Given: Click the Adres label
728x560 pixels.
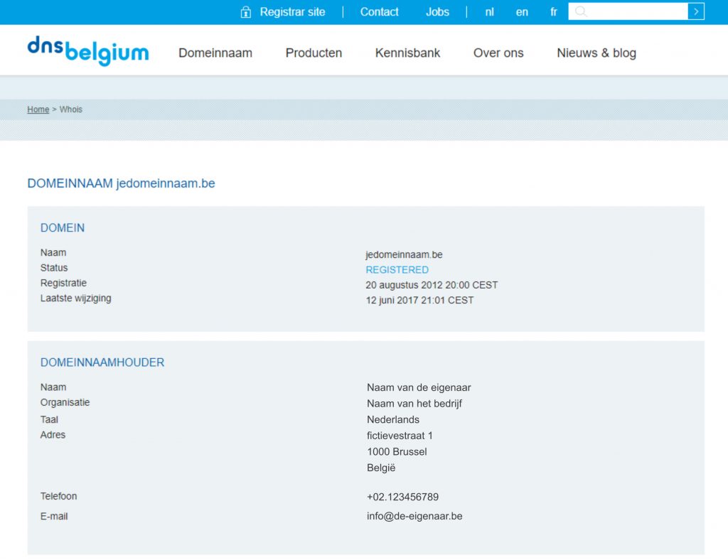Looking at the screenshot, I should pos(53,435).
